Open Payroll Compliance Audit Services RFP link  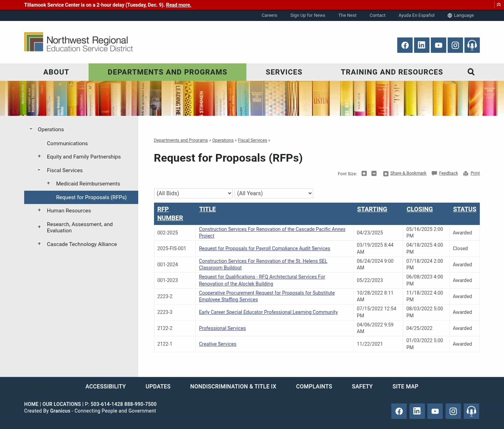point(264,248)
